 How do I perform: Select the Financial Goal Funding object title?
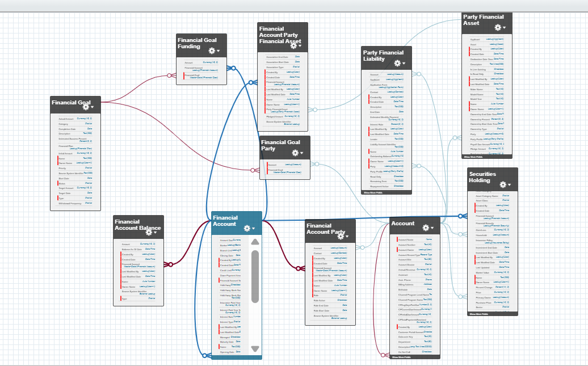tap(198, 43)
